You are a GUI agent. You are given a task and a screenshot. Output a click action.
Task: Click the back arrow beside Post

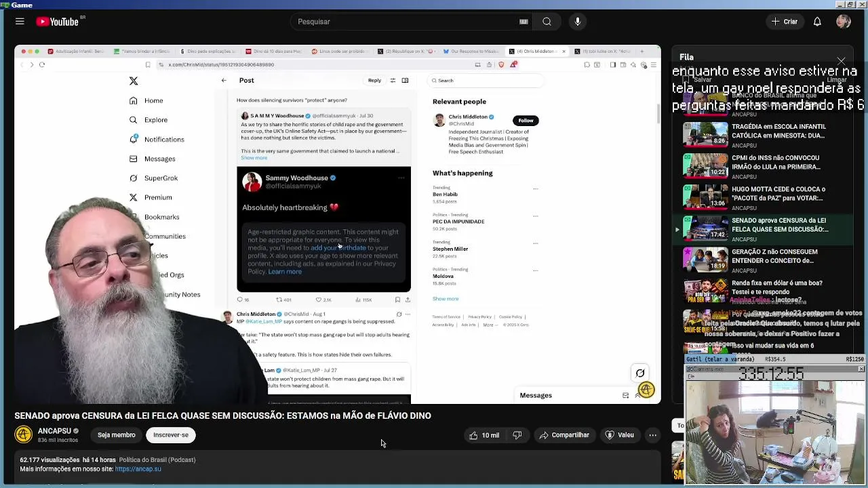(224, 81)
